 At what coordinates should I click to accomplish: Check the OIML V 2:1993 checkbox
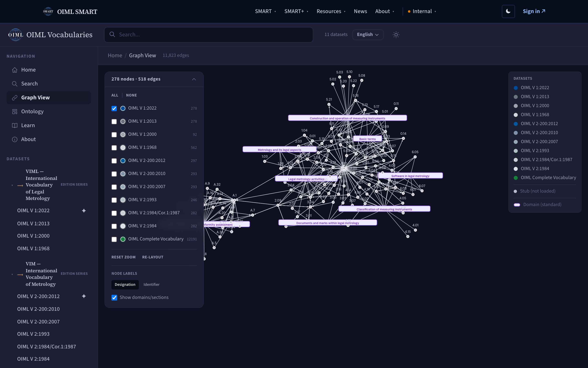tap(114, 200)
